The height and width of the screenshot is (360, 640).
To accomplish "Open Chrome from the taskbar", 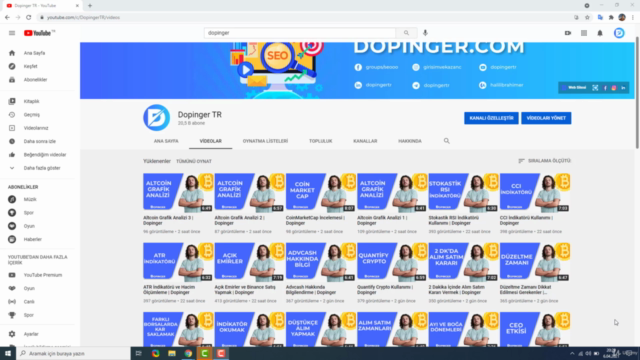I will tap(188, 353).
